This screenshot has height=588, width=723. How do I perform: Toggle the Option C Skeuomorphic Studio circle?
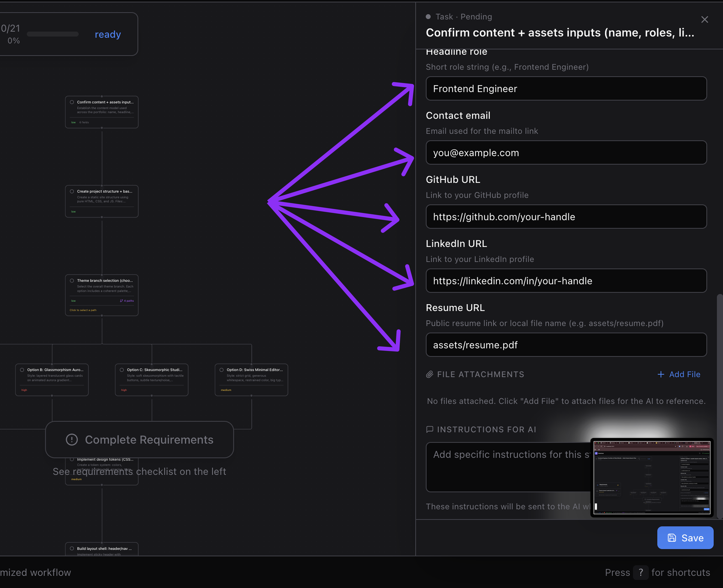122,370
